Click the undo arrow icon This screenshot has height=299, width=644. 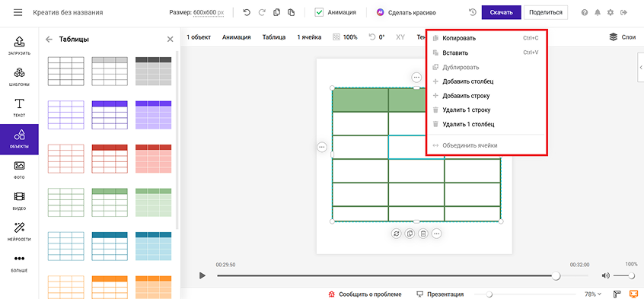coord(247,12)
